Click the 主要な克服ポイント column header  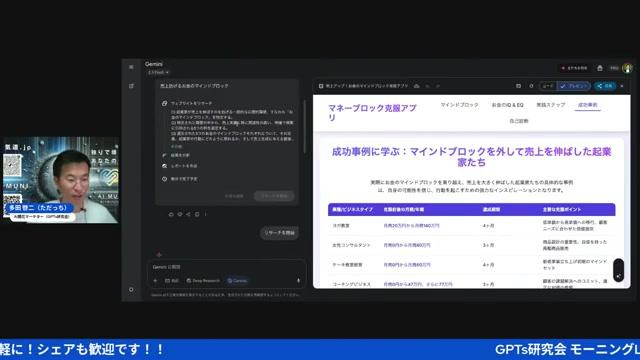(x=562, y=209)
